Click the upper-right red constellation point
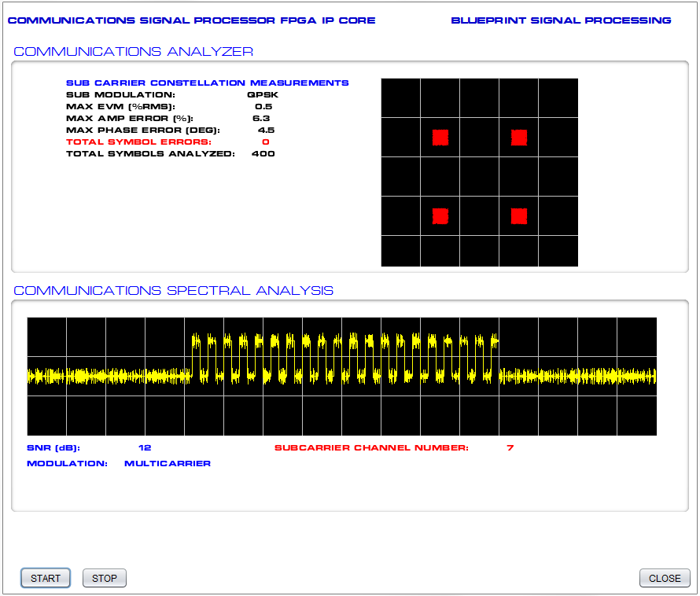Image resolution: width=700 pixels, height=596 pixels. 518,138
